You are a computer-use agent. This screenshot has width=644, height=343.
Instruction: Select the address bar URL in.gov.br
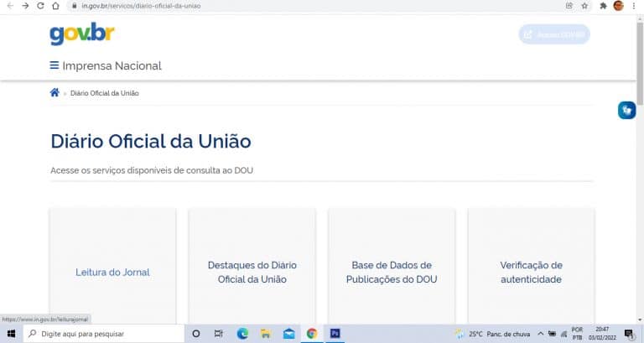point(141,6)
